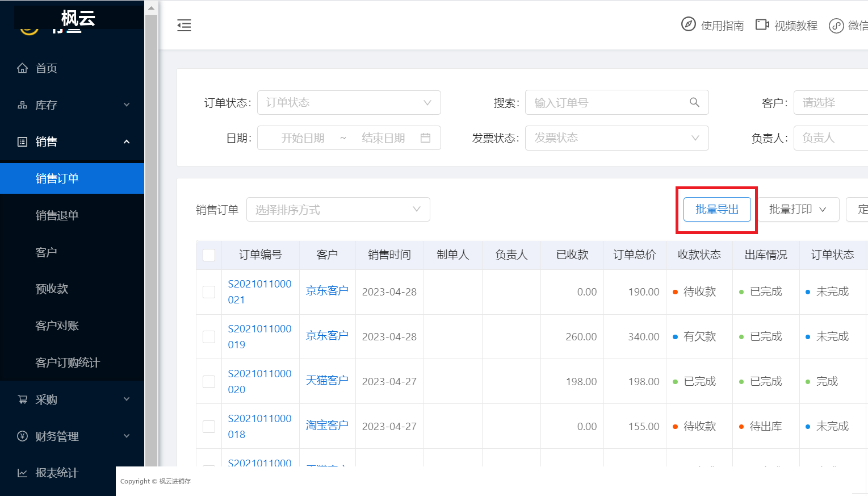
Task: Click the 订单总价 column header
Action: pyautogui.click(x=635, y=255)
